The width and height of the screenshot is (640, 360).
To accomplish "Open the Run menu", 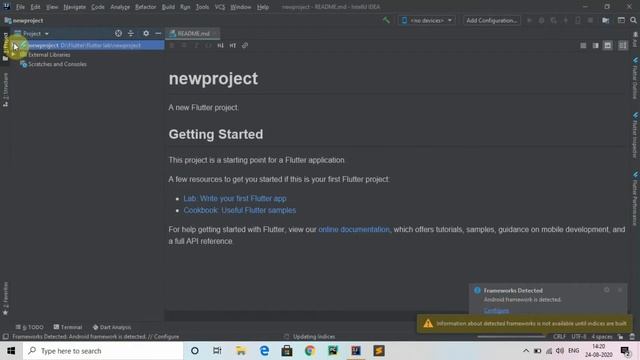I will click(185, 7).
